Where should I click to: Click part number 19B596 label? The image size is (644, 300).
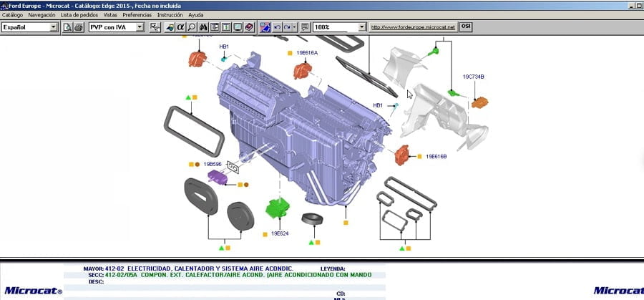point(213,164)
